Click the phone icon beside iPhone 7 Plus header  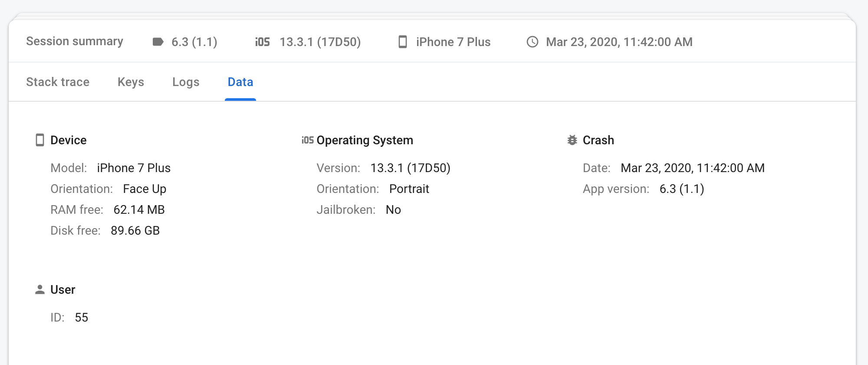coord(403,42)
